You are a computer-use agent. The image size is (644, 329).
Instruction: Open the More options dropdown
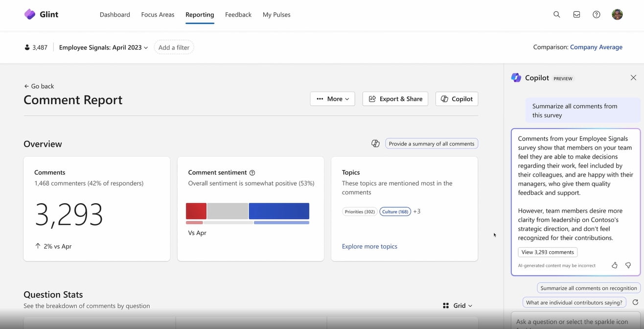332,99
